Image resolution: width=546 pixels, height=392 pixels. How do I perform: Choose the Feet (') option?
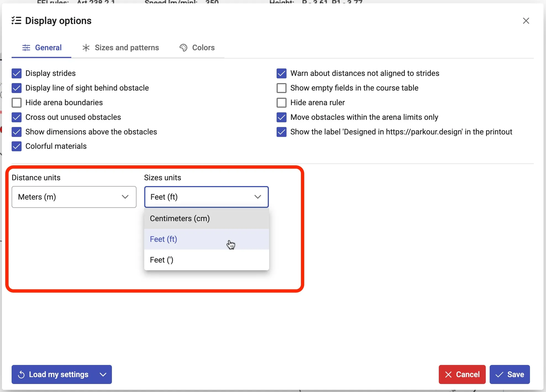(162, 260)
